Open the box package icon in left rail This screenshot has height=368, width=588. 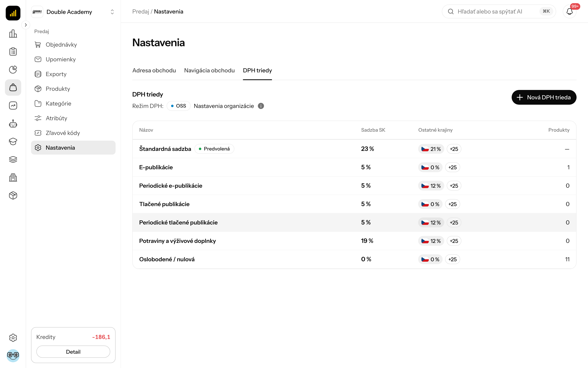point(13,195)
